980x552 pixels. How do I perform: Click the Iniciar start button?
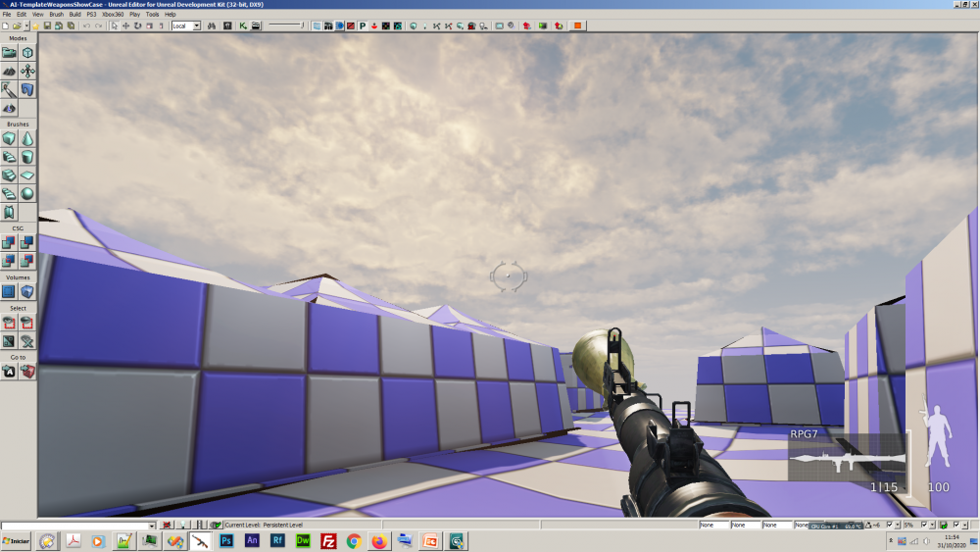(x=17, y=541)
